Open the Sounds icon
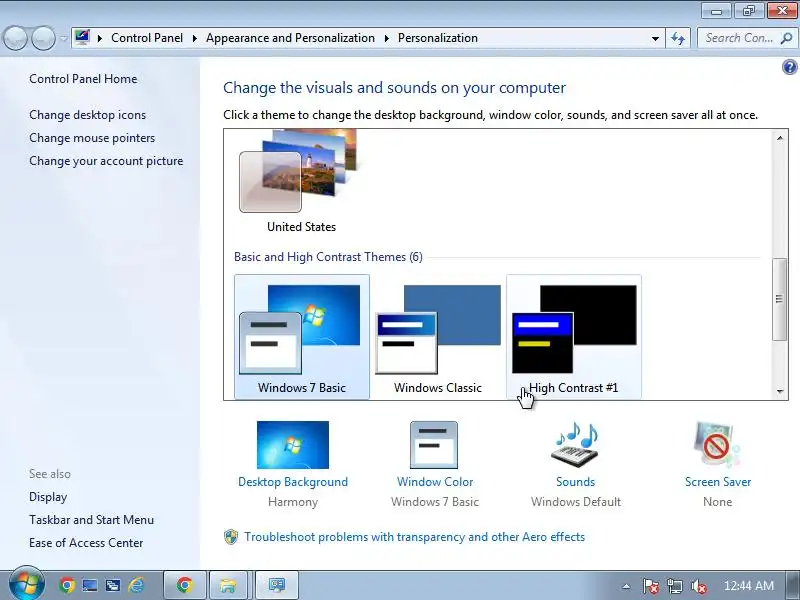Screen dimensions: 800x600 (575, 444)
